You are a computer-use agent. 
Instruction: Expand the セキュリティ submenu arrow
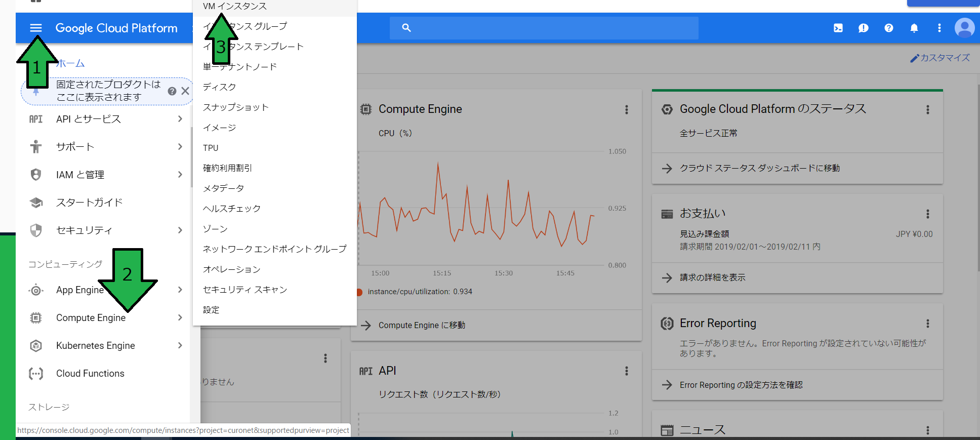180,230
